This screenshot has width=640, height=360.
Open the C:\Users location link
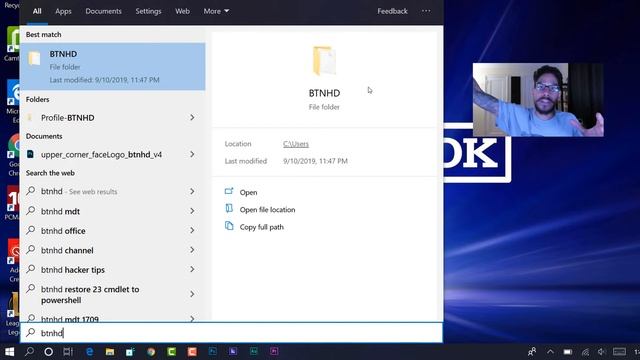296,144
